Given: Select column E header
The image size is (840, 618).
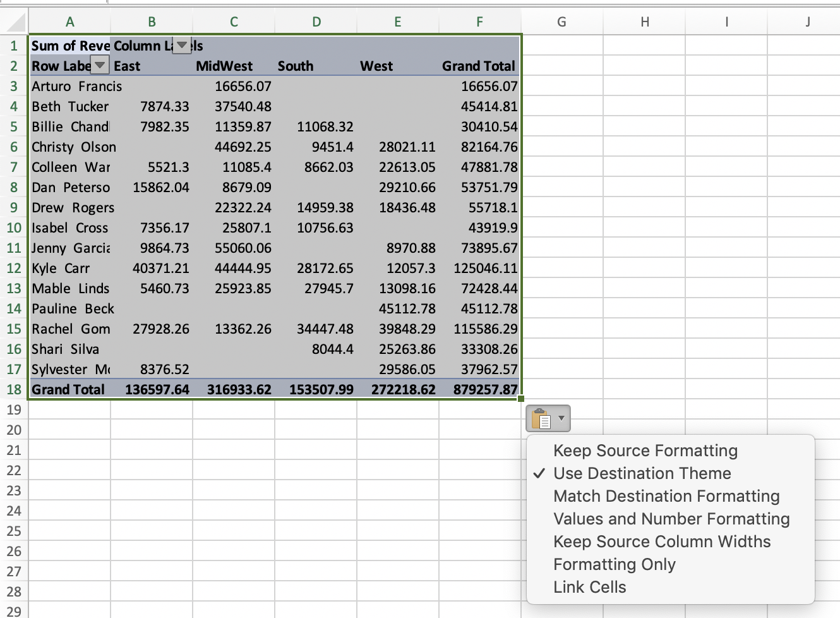Looking at the screenshot, I should (x=398, y=21).
